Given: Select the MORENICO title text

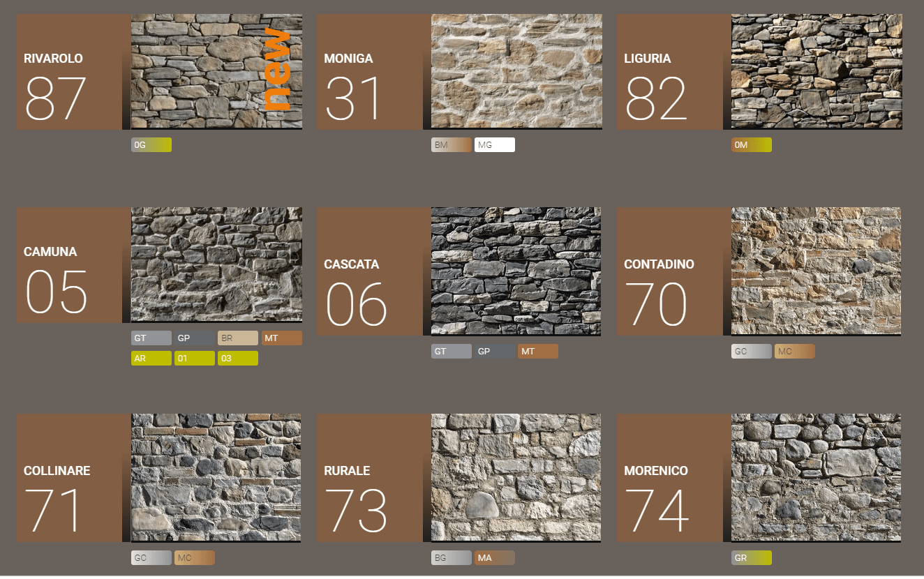Looking at the screenshot, I should pos(656,471).
